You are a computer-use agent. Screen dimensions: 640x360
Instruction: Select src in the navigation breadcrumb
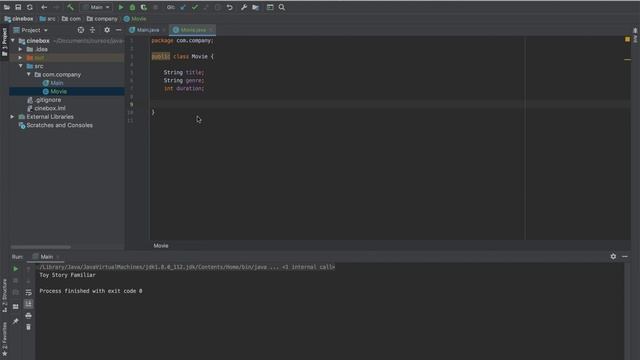pyautogui.click(x=47, y=19)
